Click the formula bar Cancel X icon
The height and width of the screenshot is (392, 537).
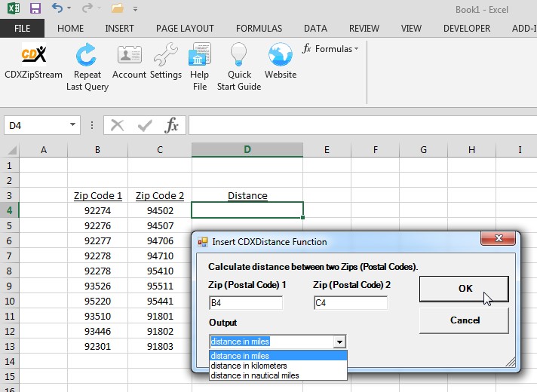(117, 125)
